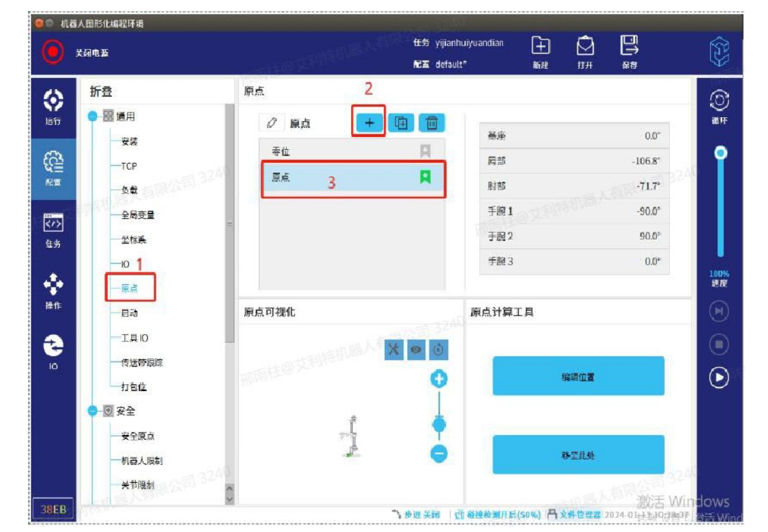Select 全局变量 in the configuration tree

pos(138,215)
